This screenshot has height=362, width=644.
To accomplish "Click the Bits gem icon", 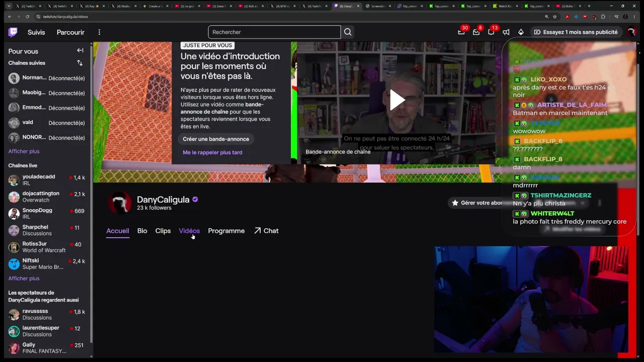I will click(x=521, y=32).
